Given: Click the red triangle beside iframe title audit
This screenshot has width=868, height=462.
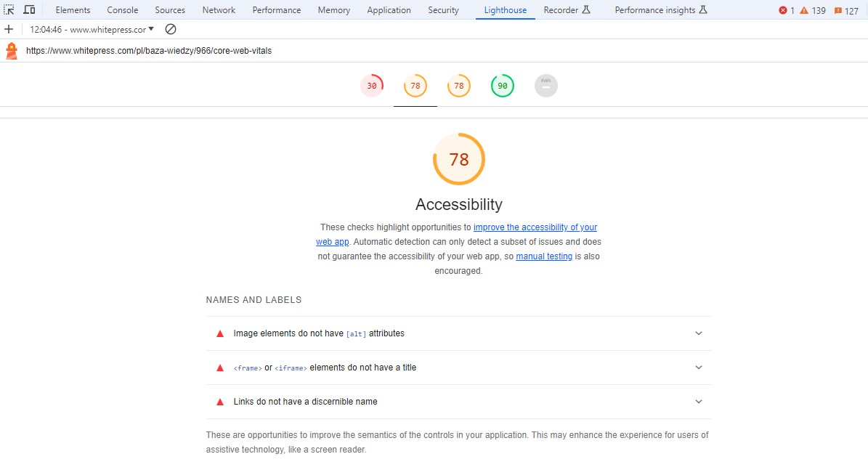Looking at the screenshot, I should point(220,368).
